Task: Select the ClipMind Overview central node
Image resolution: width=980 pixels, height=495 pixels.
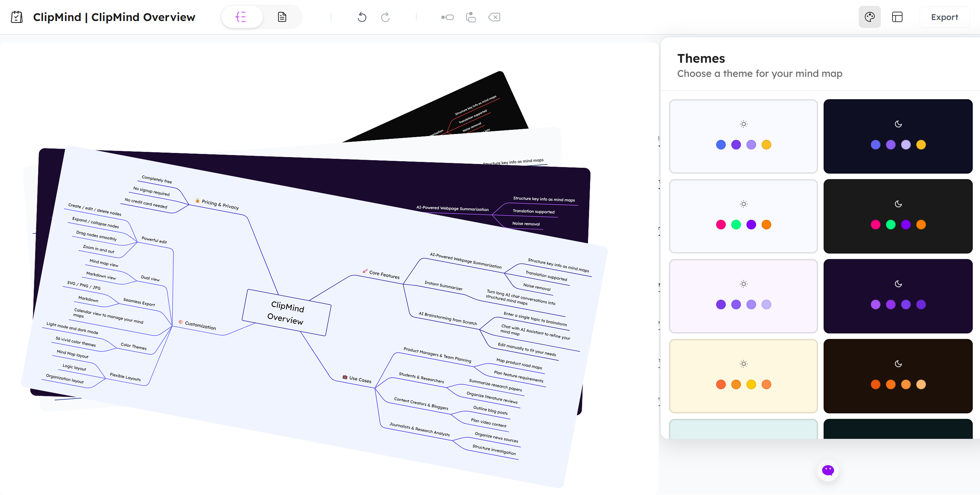Action: pyautogui.click(x=285, y=314)
